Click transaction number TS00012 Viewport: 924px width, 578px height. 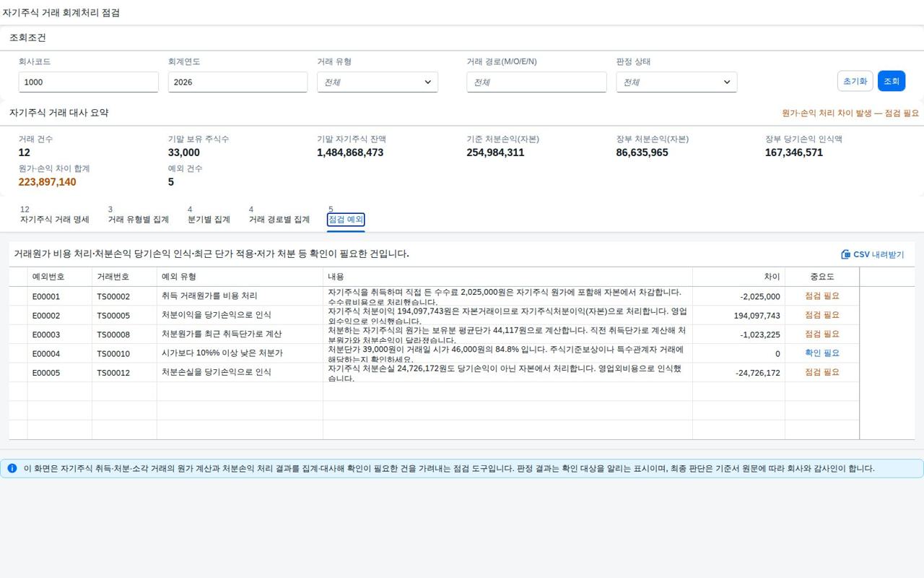pyautogui.click(x=113, y=373)
